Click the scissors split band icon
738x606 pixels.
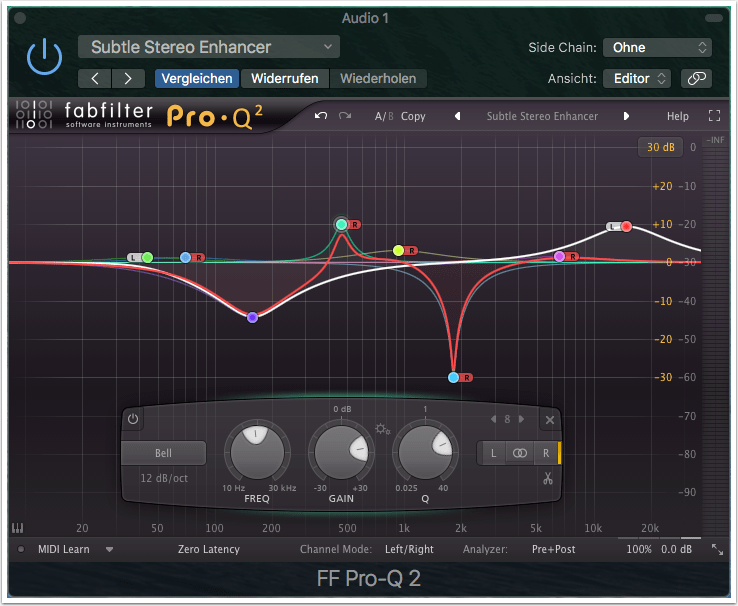(x=548, y=478)
